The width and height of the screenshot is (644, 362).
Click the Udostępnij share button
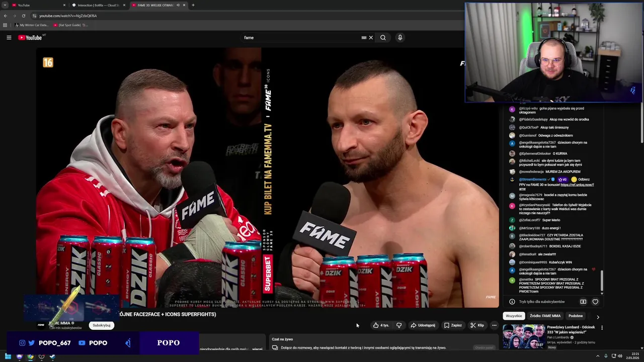[423, 325]
